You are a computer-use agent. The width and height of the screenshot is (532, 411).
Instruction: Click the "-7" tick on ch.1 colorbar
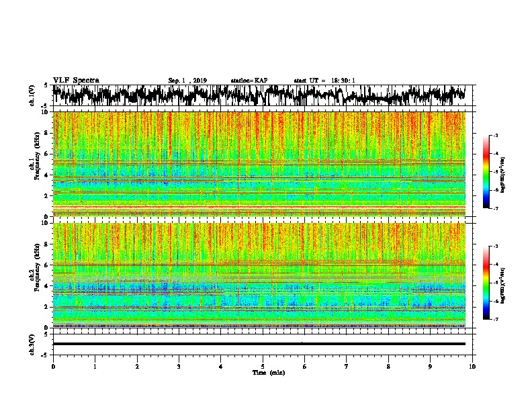[495, 208]
